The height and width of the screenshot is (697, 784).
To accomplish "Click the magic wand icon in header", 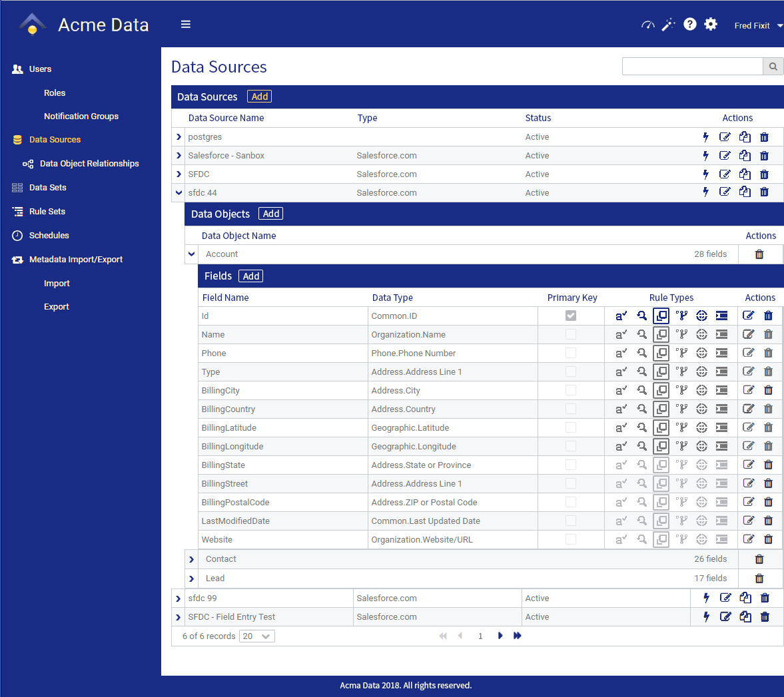I will tap(668, 25).
